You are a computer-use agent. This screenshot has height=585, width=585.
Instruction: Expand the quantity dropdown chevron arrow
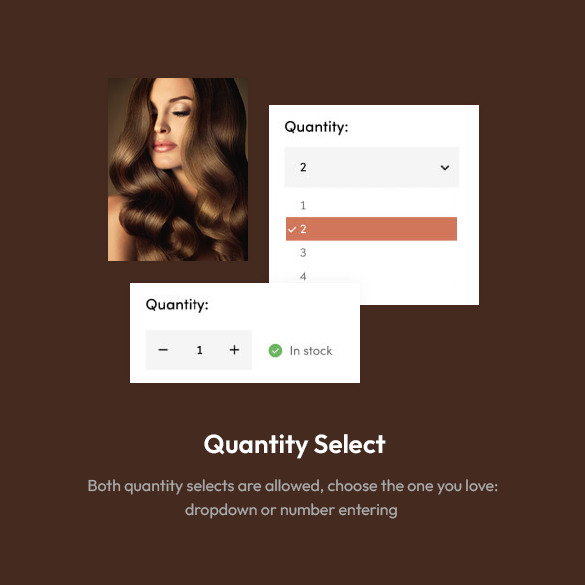coord(445,168)
